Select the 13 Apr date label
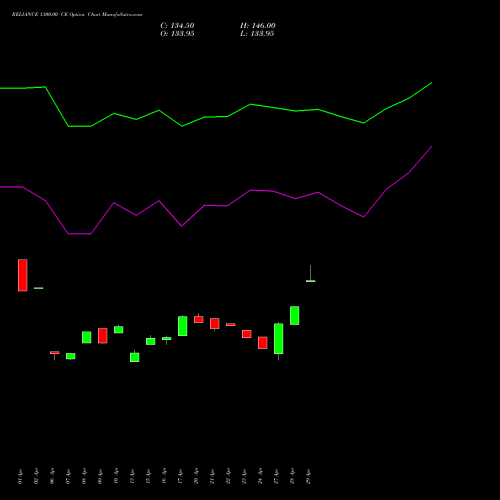This screenshot has height=500, width=500. (x=132, y=476)
